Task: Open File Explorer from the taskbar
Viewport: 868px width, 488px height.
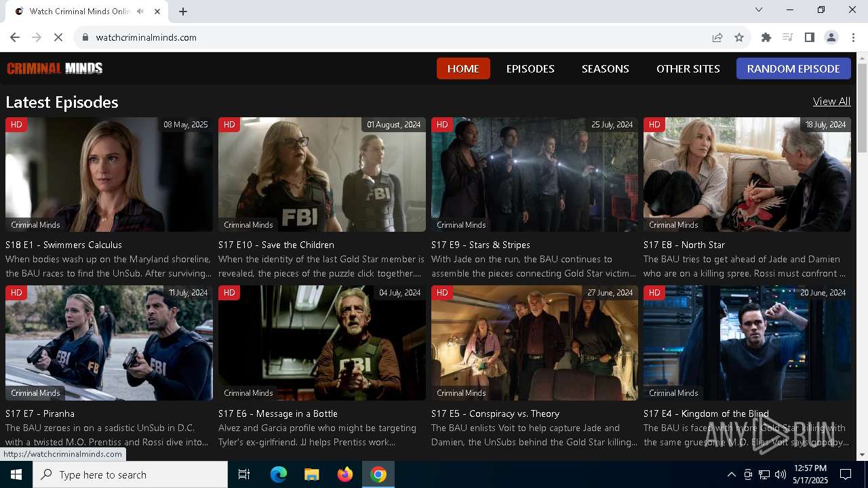Action: pyautogui.click(x=312, y=474)
